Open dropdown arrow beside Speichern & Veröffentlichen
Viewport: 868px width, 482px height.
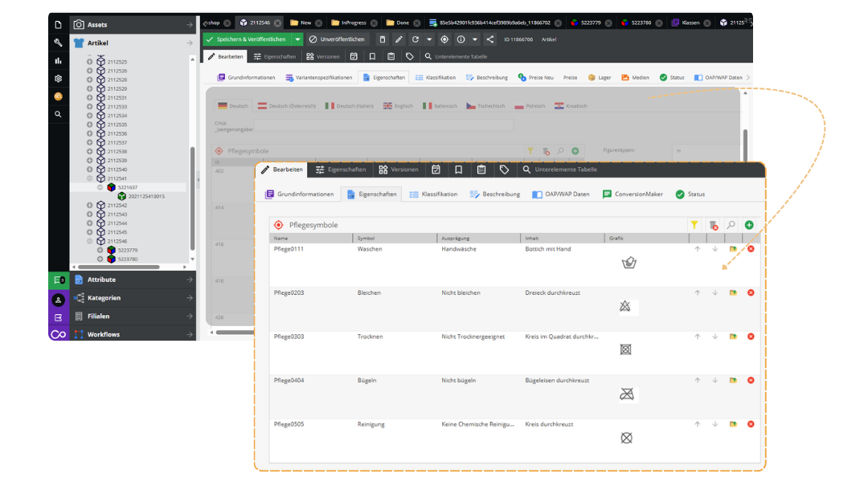click(x=297, y=39)
